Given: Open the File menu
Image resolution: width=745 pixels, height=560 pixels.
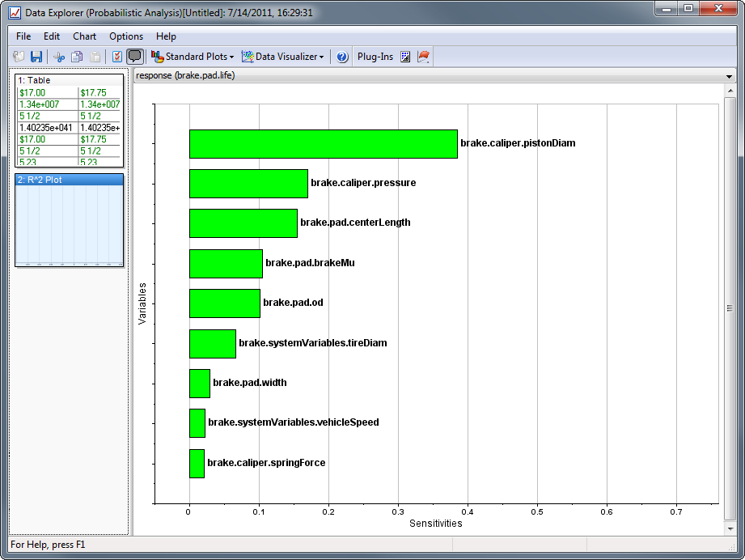Looking at the screenshot, I should pyautogui.click(x=23, y=36).
